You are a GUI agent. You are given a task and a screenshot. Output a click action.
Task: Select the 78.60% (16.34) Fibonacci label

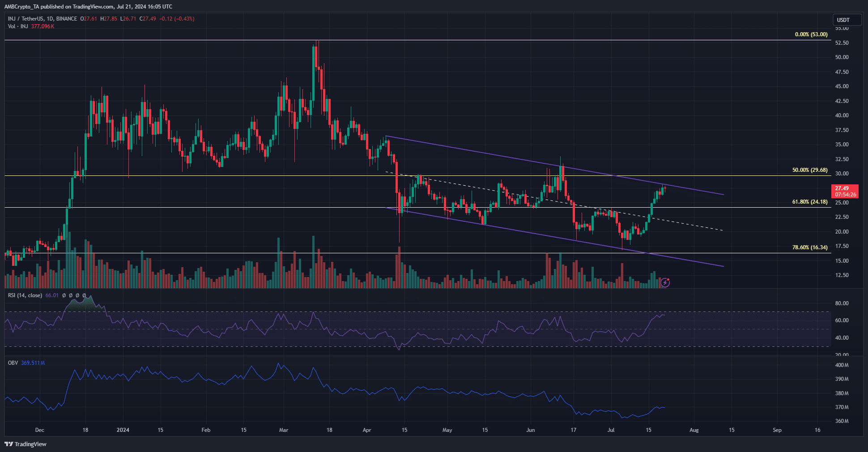pyautogui.click(x=810, y=247)
